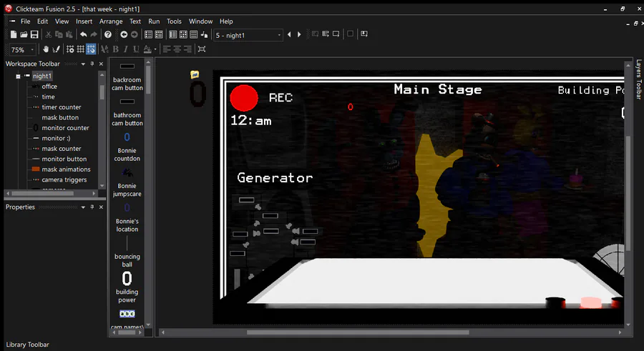Open the Workspace Toolbar options arrow
The width and height of the screenshot is (644, 351).
tap(83, 64)
